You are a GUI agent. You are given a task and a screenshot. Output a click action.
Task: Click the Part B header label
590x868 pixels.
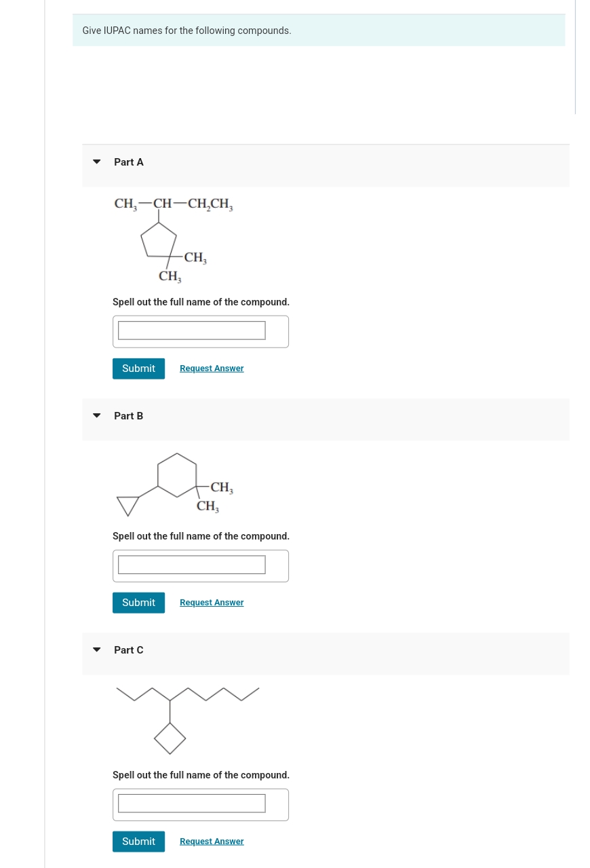coord(128,415)
